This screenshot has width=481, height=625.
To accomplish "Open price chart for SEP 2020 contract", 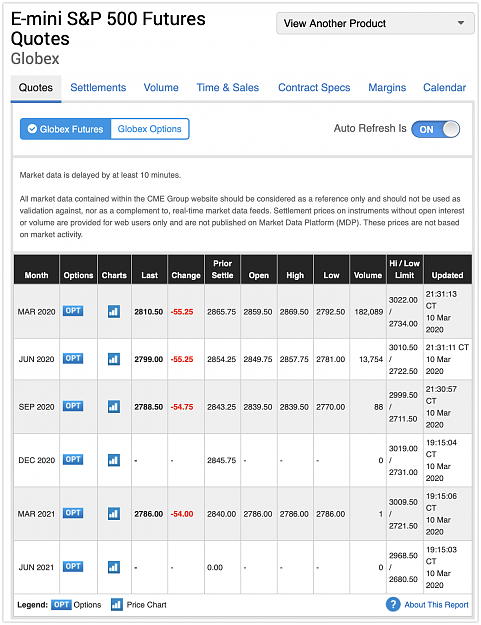I will [114, 407].
